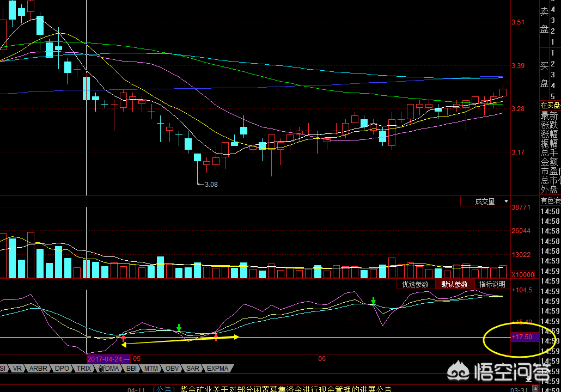Click the 2017-04-24 date label
The height and width of the screenshot is (392, 561).
108,359
